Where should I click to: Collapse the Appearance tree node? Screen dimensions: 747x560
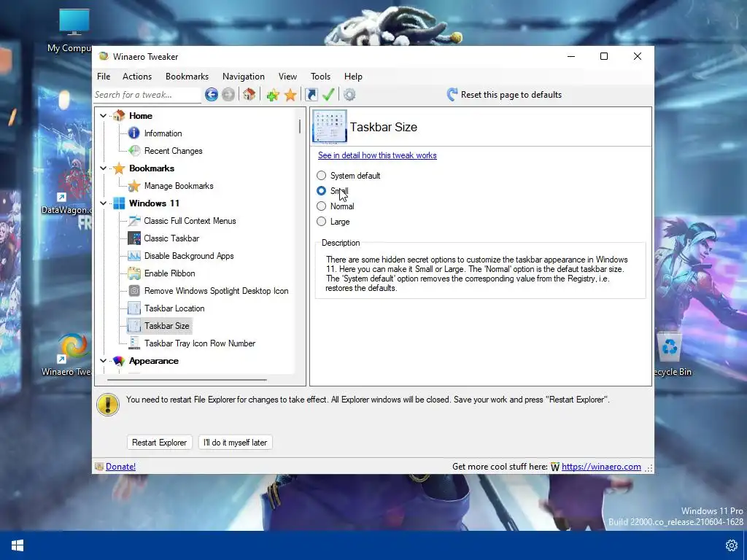(103, 361)
